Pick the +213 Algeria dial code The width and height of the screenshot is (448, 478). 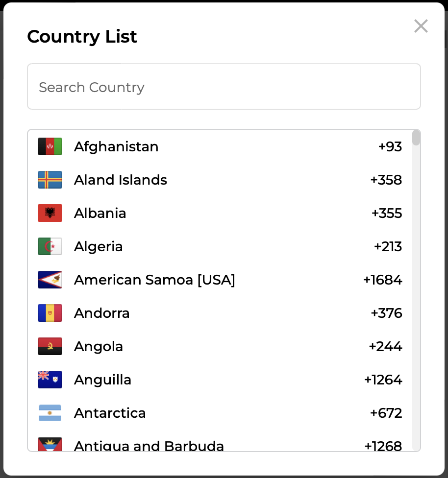(388, 246)
